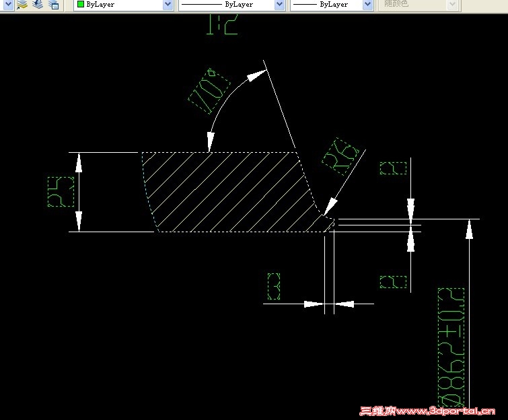Select the 3 horizontal dimension text
Screen dimensions: 508x420
(x=274, y=286)
